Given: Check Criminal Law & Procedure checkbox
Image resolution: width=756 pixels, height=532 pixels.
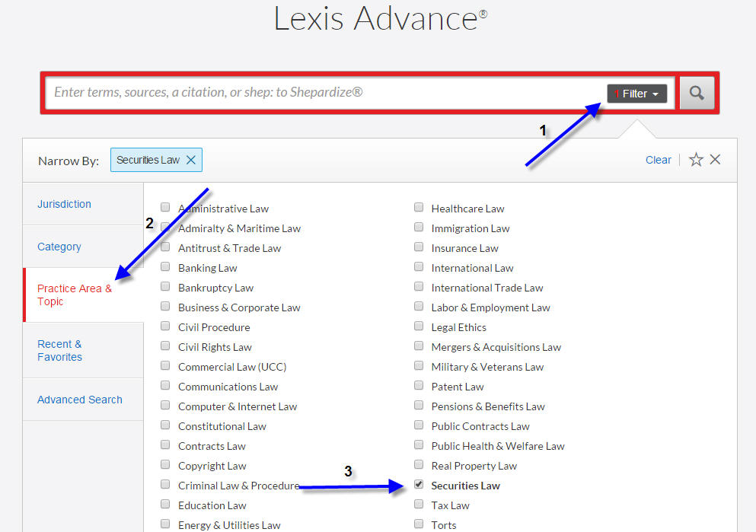Looking at the screenshot, I should click(x=165, y=484).
